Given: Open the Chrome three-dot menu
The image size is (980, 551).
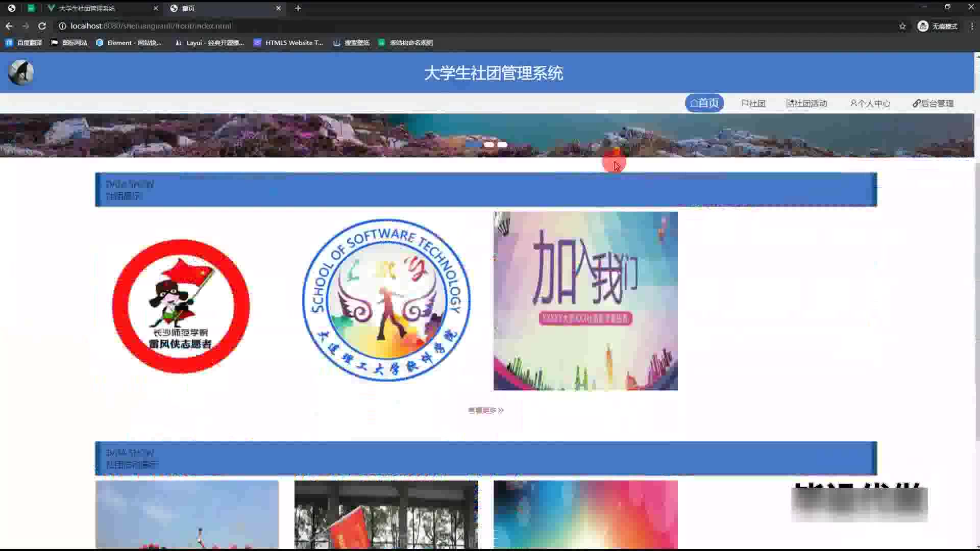Looking at the screenshot, I should [972, 26].
